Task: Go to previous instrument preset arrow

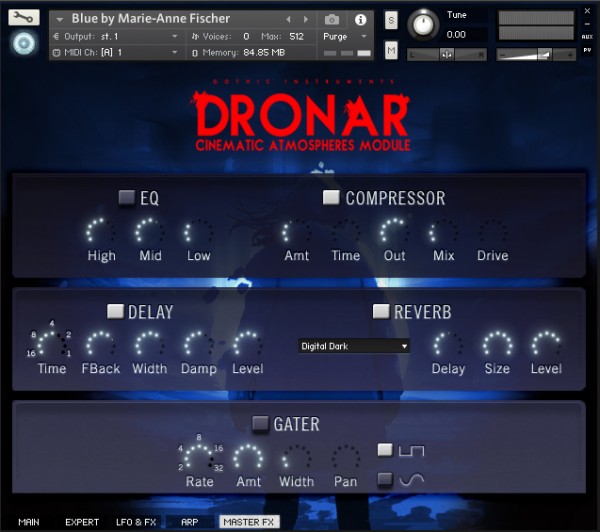Action: click(x=288, y=19)
